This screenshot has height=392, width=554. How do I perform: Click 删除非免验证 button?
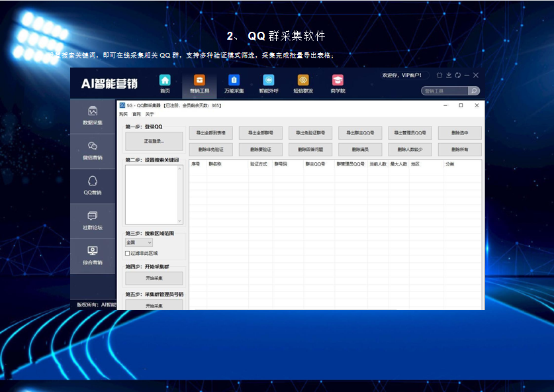(x=211, y=150)
